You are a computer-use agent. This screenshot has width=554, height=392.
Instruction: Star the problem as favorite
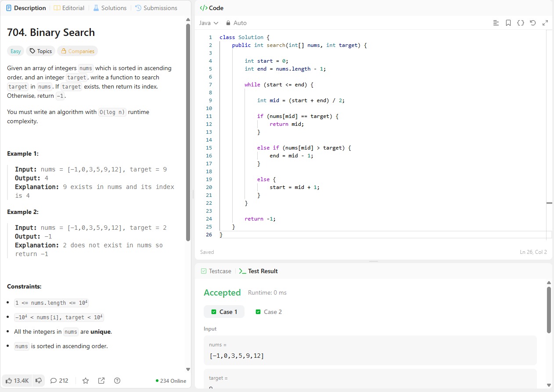[86, 381]
